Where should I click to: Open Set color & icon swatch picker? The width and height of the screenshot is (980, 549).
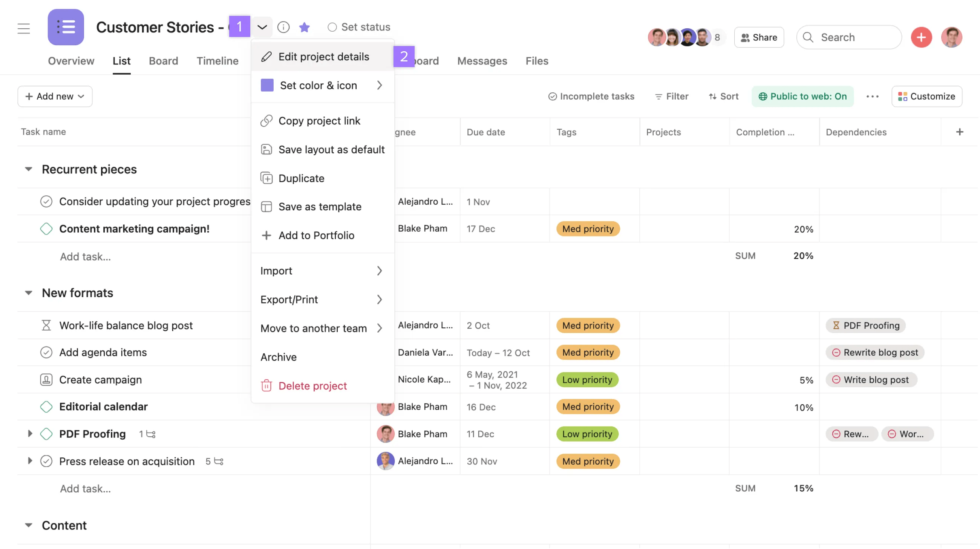click(318, 85)
